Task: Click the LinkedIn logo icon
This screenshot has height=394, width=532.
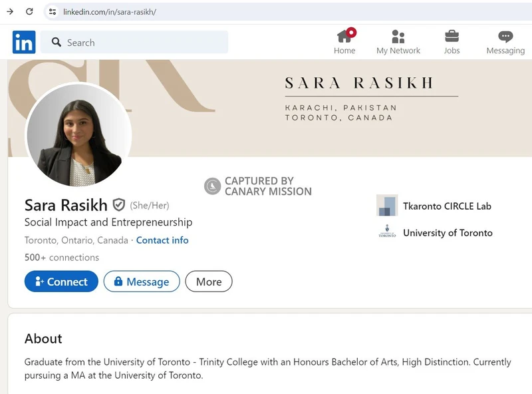Action: pos(24,42)
